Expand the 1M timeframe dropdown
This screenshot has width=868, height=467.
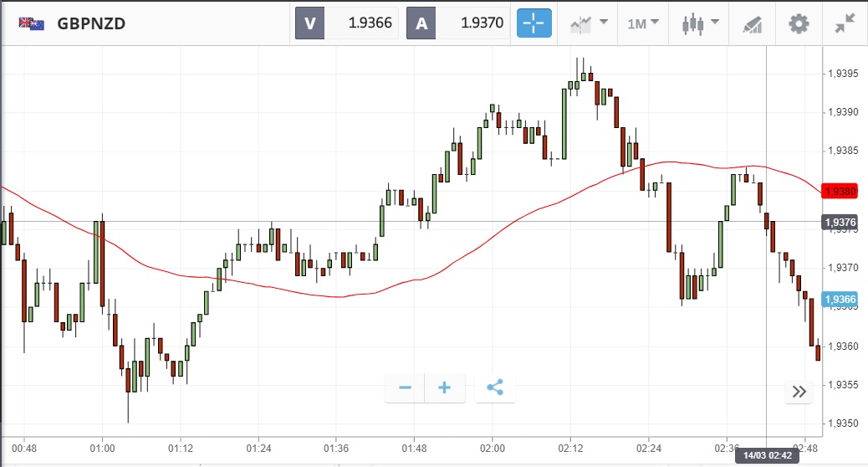(x=643, y=23)
